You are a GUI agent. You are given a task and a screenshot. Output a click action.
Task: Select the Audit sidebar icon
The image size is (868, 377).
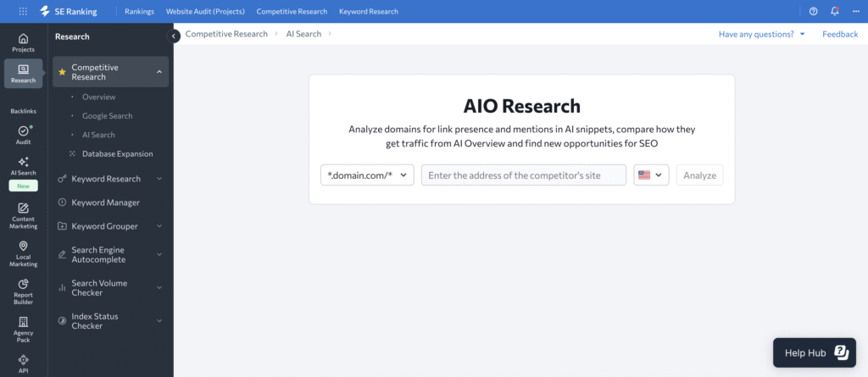(x=23, y=135)
